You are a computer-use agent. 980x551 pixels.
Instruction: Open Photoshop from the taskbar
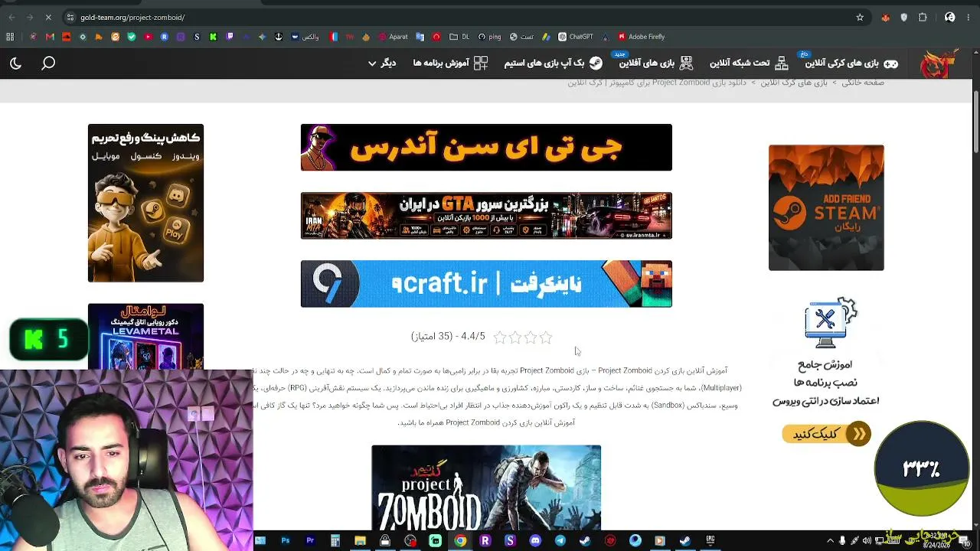pyautogui.click(x=285, y=541)
